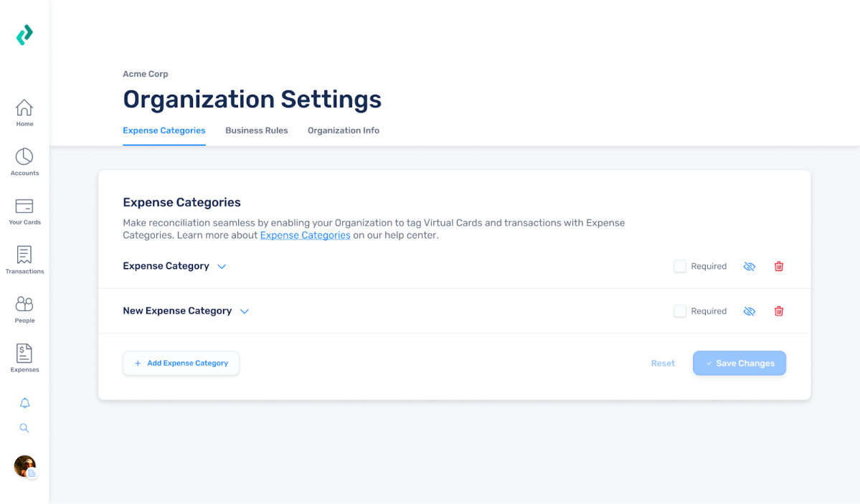
Task: Open Transactions from the sidebar
Action: click(x=24, y=260)
